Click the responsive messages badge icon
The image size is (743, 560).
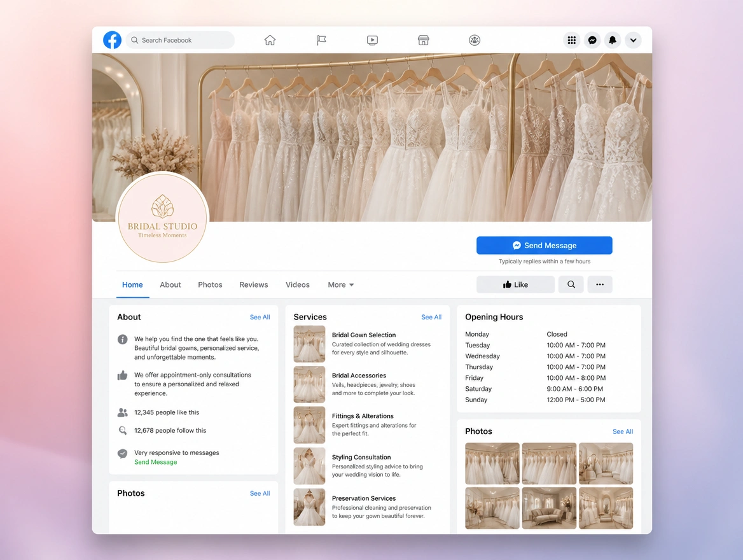point(122,453)
